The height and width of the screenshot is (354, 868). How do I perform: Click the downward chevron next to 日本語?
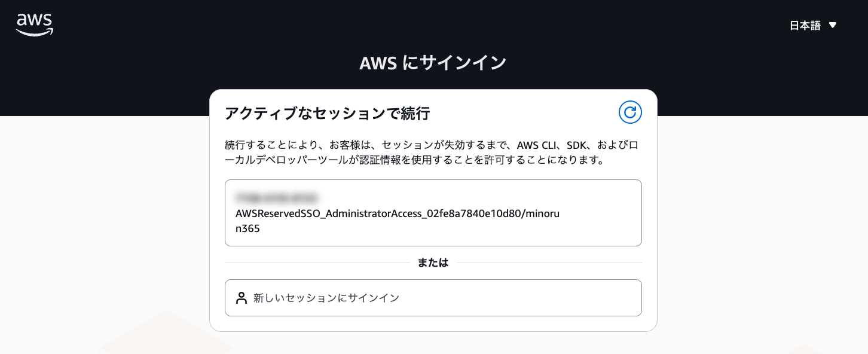[833, 26]
